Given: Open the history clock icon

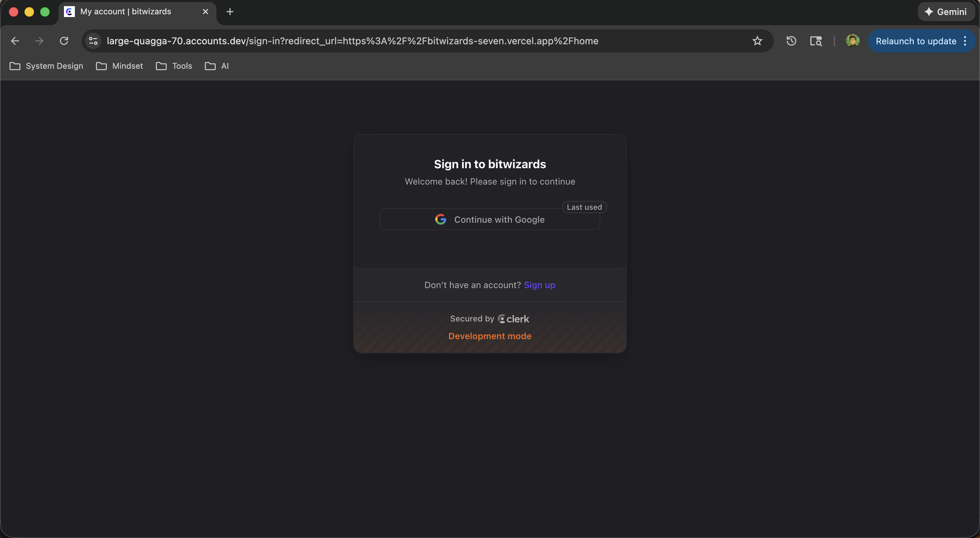Looking at the screenshot, I should 791,41.
